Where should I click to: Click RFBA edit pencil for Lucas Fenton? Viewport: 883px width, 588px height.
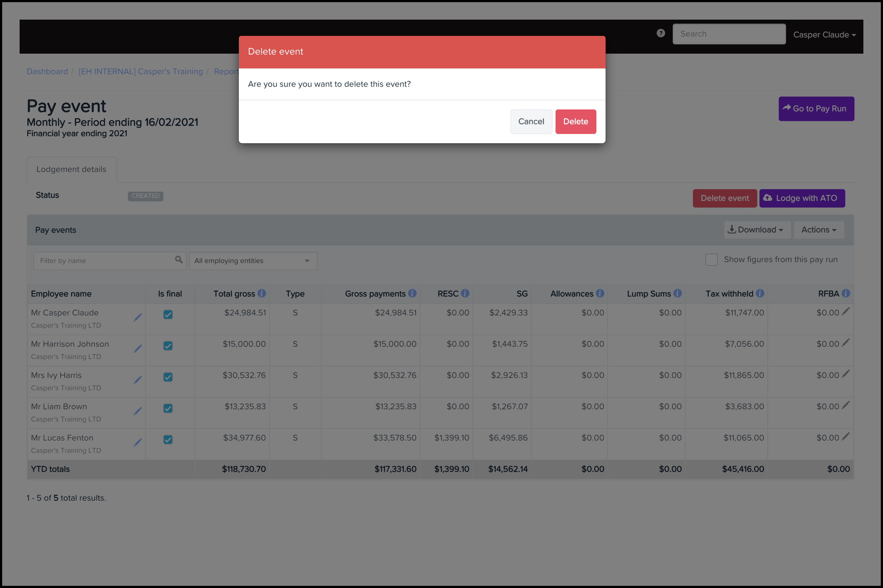point(846,436)
